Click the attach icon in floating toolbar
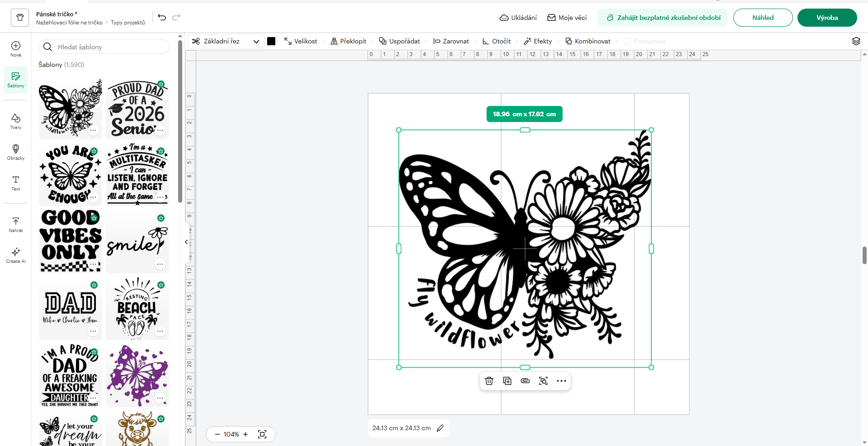Screen dimensions: 868x446 pos(525,381)
